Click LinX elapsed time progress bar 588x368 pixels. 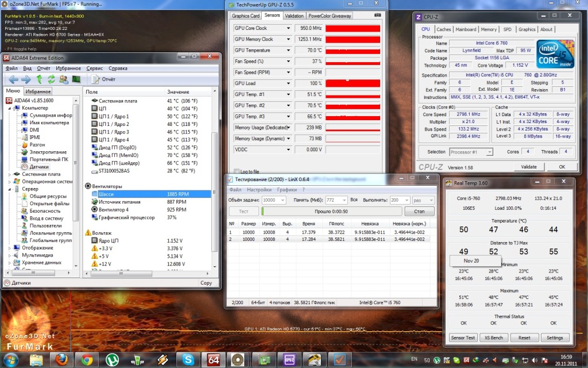[331, 212]
